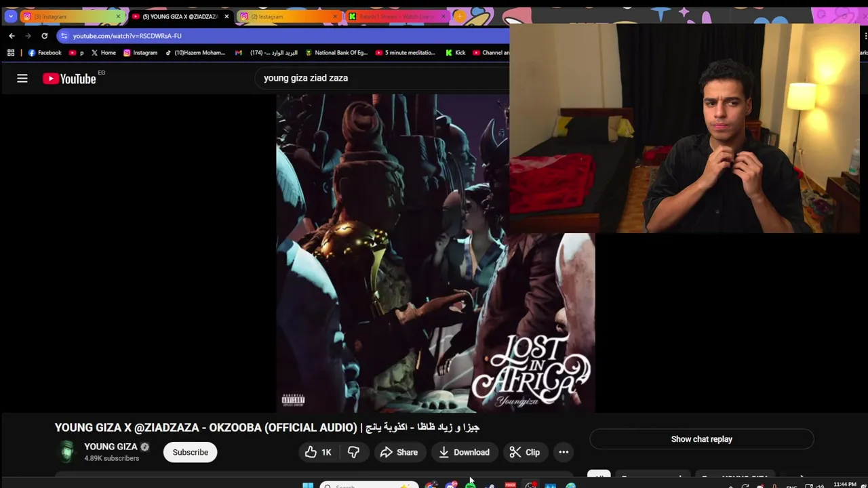Open the X Home bookmark
Image resolution: width=868 pixels, height=488 pixels.
tap(103, 53)
